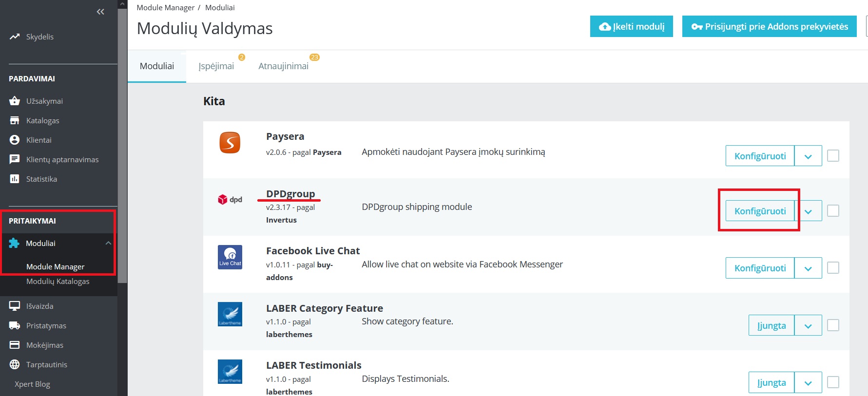
Task: Click the LABER Testimonials module logo
Action: [x=230, y=372]
